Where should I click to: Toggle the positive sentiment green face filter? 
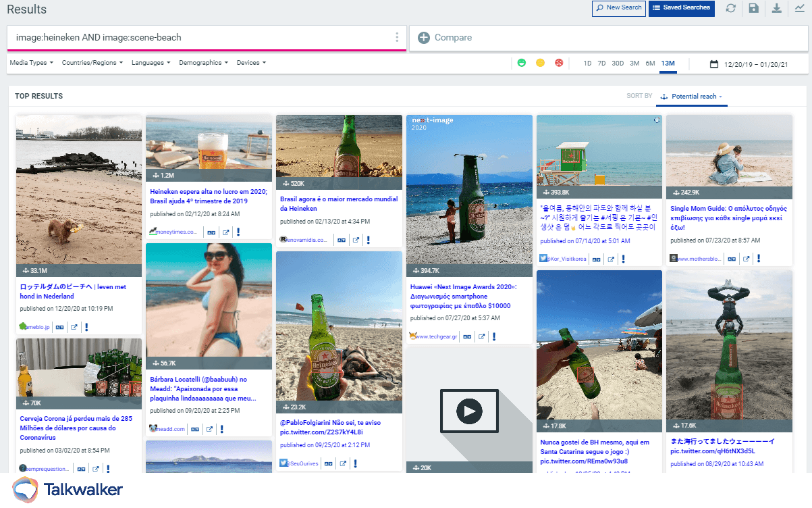(521, 63)
